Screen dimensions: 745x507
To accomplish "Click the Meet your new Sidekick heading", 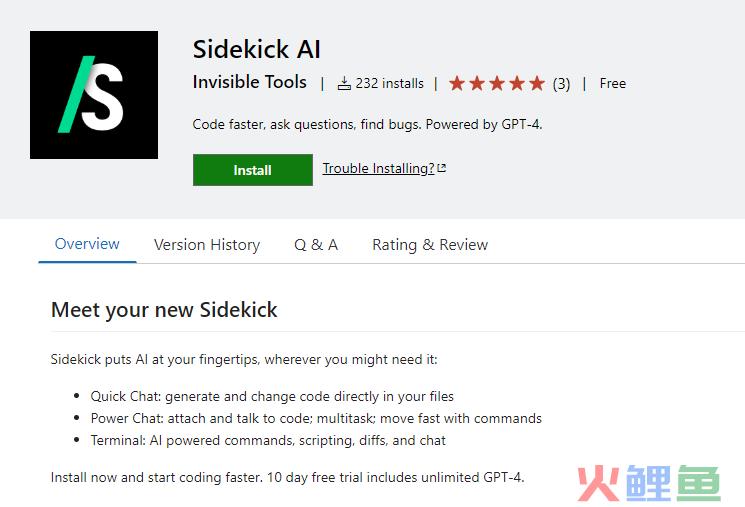I will click(x=164, y=309).
